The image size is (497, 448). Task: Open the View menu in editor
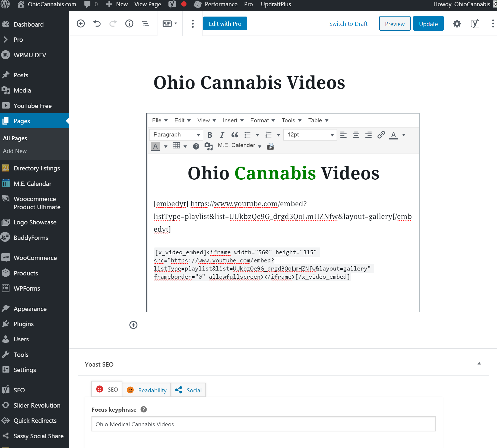click(207, 120)
